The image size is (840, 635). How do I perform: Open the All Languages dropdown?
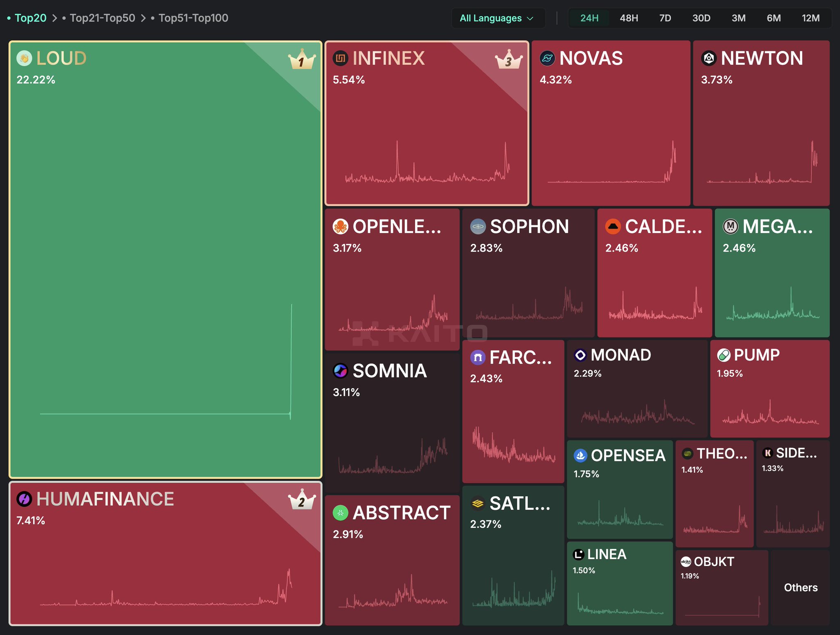click(x=498, y=18)
